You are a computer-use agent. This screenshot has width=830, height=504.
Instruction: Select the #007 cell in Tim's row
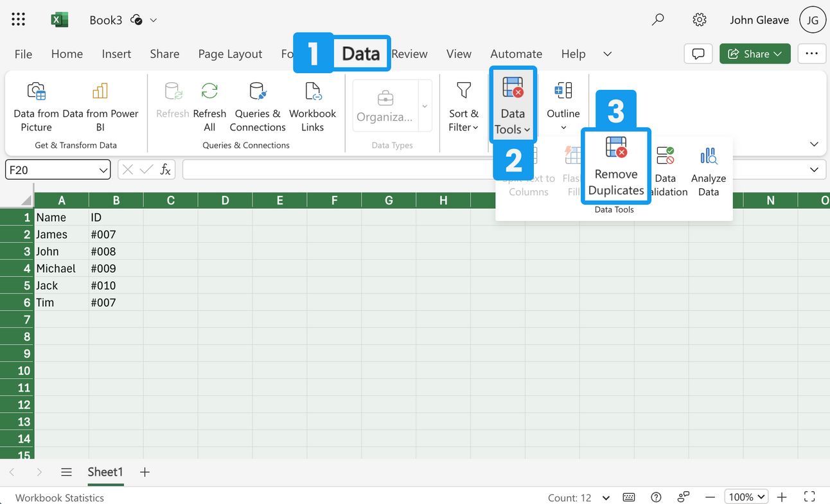[116, 302]
